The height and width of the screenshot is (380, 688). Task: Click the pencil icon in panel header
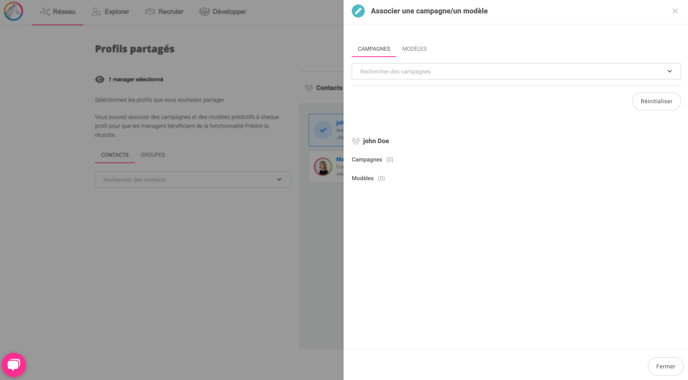pos(358,11)
